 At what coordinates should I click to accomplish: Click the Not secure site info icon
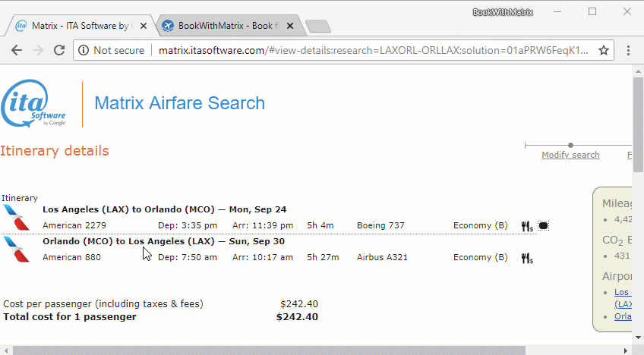[84, 51]
